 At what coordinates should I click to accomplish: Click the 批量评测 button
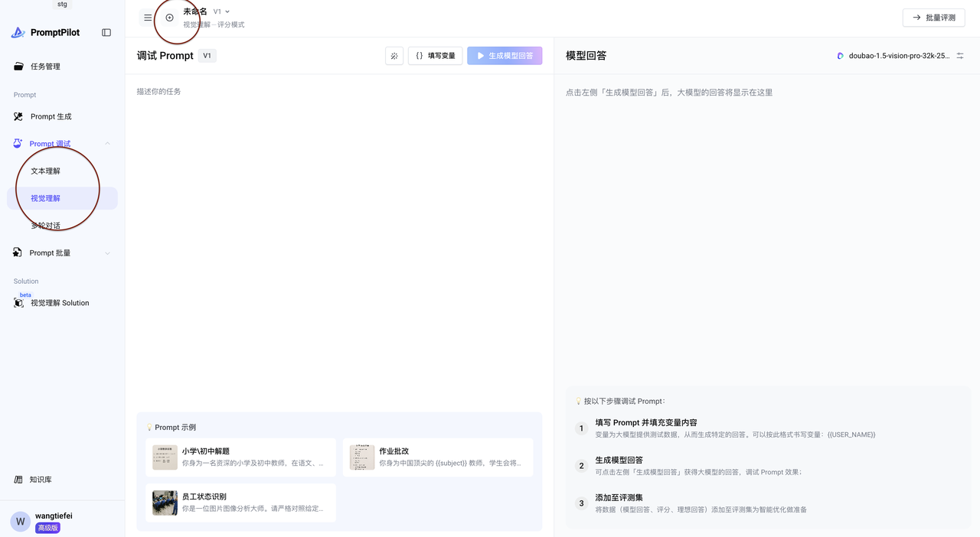point(933,18)
